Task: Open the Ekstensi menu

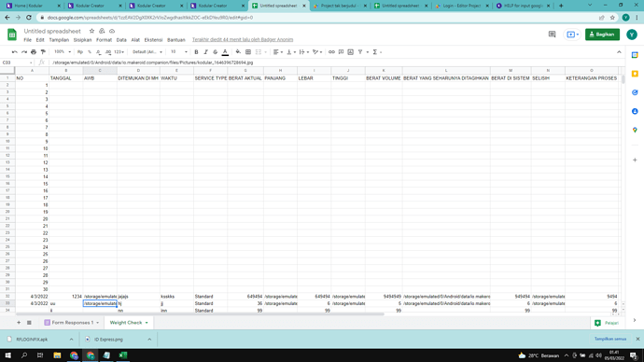Action: coord(153,40)
